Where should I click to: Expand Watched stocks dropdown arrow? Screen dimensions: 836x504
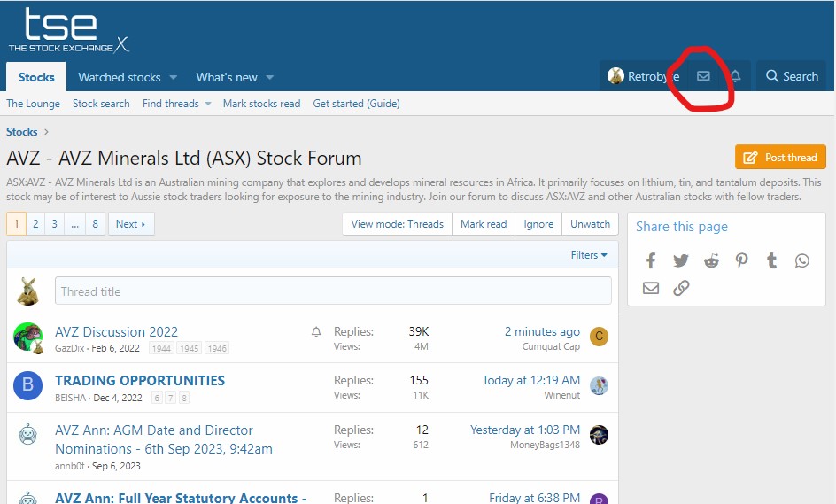pos(174,77)
